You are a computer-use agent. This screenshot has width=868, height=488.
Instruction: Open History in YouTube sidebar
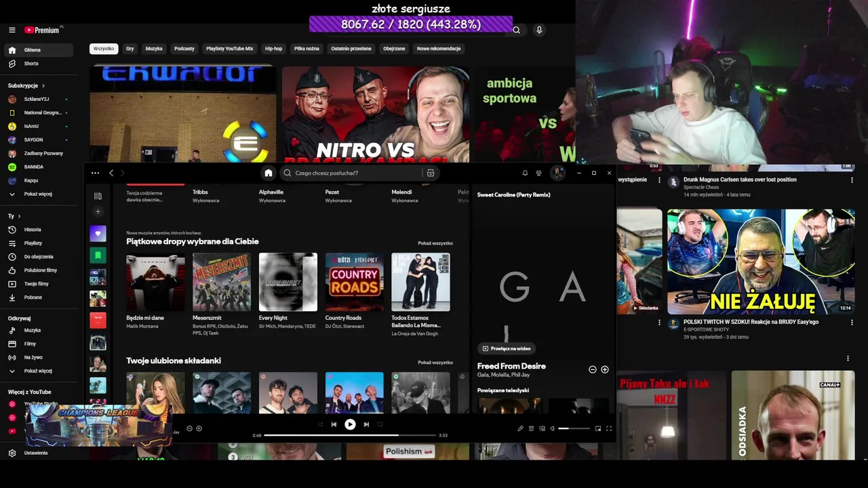point(37,230)
